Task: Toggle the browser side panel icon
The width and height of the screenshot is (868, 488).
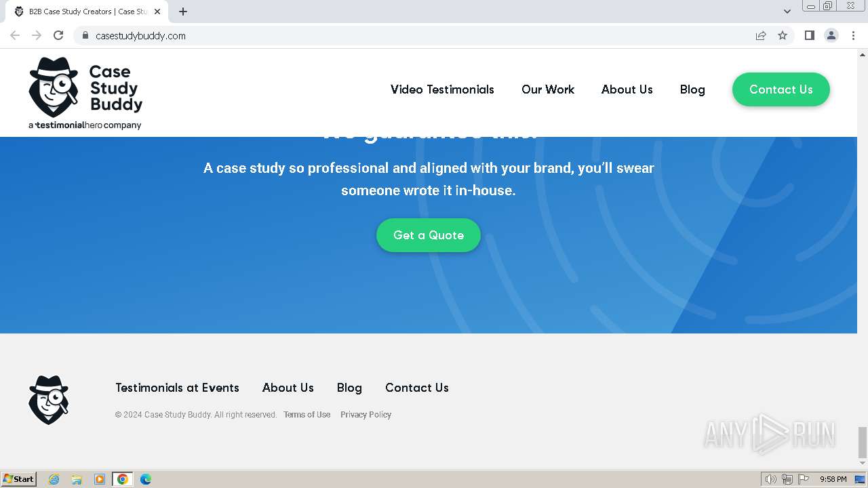Action: tap(809, 35)
